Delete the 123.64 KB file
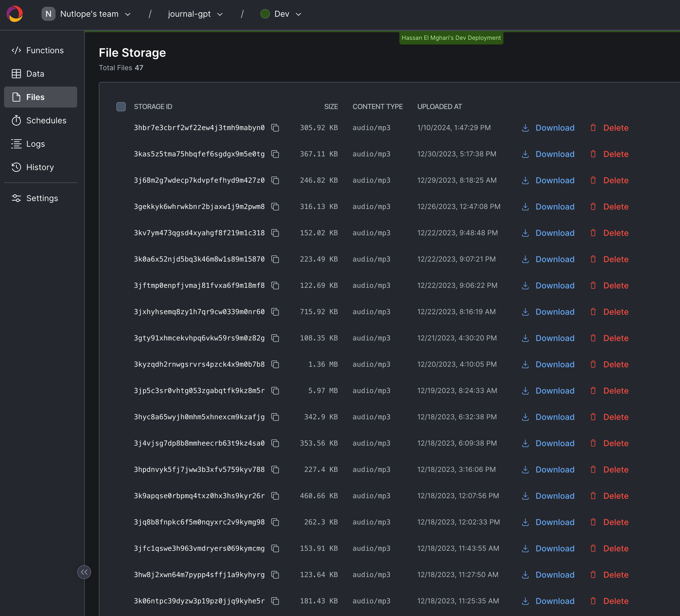 [x=609, y=575]
